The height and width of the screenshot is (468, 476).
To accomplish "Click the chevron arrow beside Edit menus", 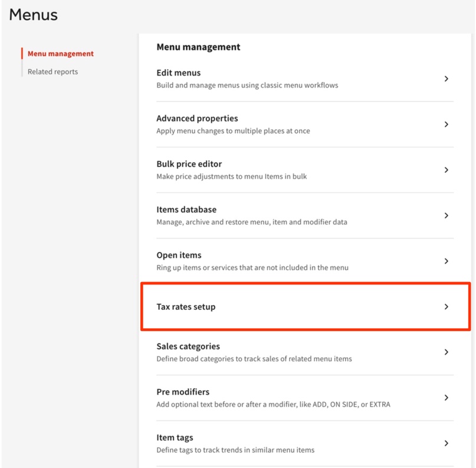I will coord(447,78).
